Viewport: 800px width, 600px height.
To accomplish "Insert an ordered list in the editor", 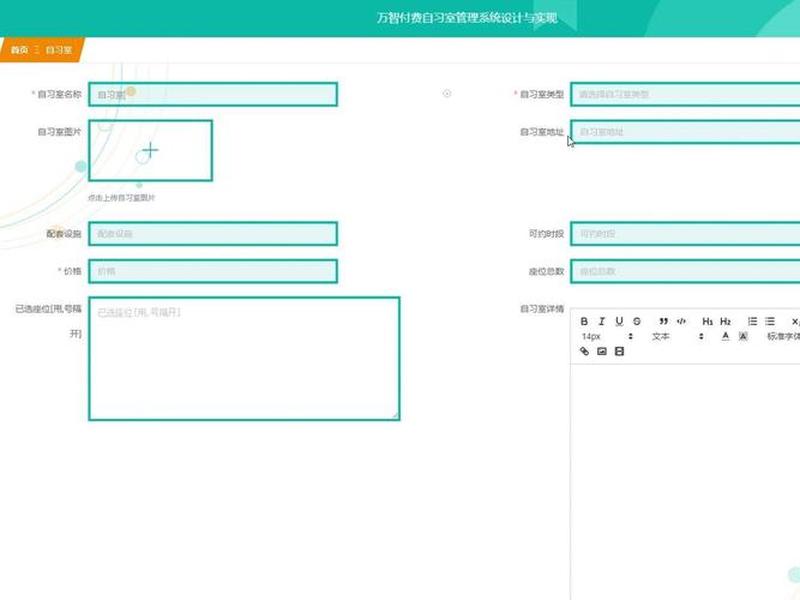I will point(752,321).
